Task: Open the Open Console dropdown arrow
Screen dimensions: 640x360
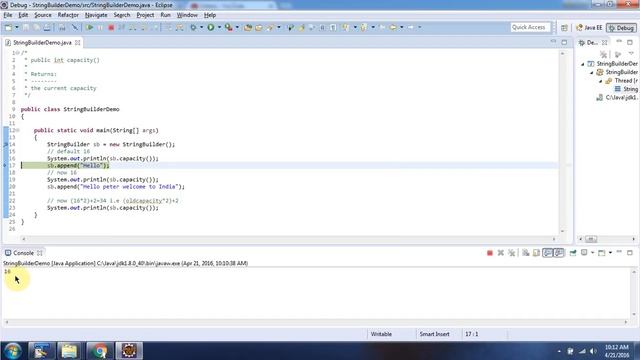Action: click(x=610, y=253)
